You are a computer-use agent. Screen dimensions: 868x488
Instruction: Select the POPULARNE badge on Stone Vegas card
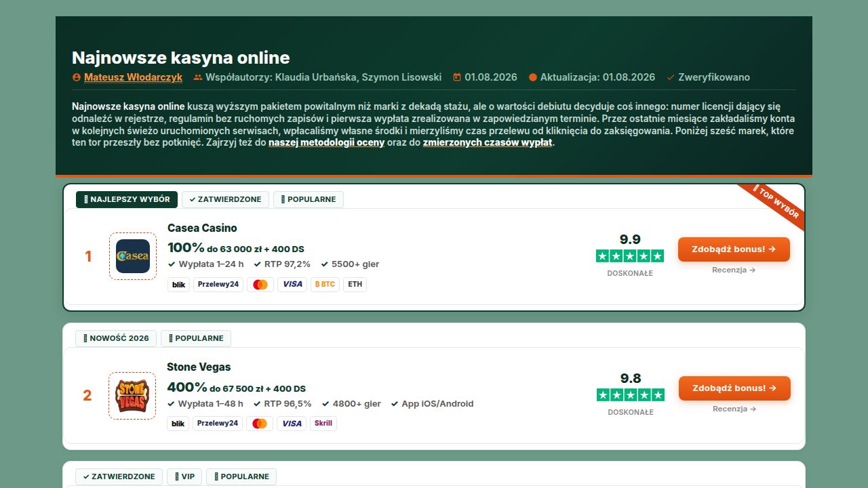196,338
